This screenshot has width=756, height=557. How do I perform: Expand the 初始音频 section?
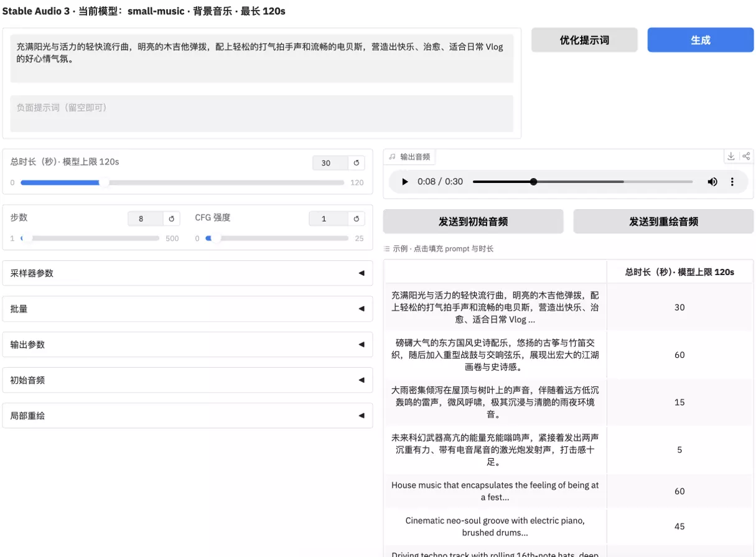[x=187, y=380]
